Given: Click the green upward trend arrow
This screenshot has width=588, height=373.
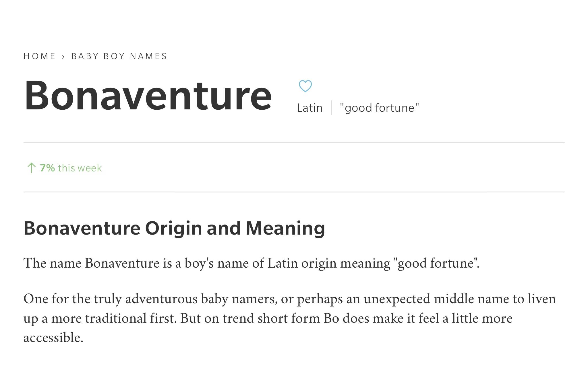Looking at the screenshot, I should tap(31, 168).
